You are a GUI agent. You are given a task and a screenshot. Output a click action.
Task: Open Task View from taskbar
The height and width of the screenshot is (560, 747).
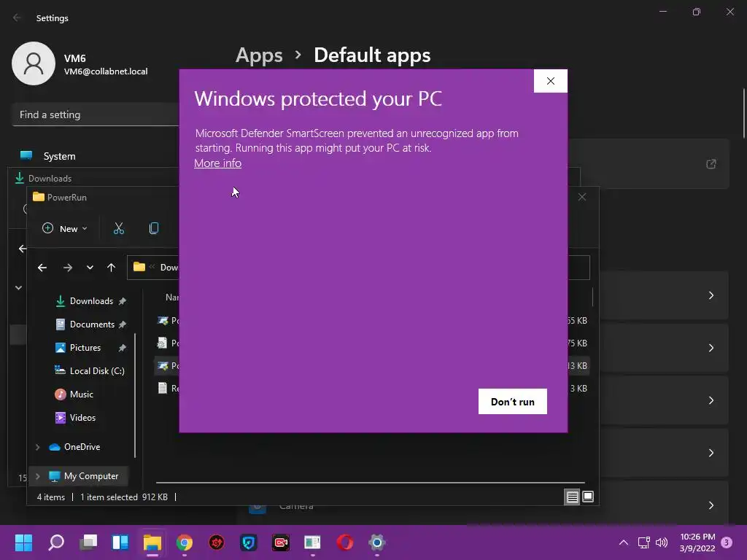coord(88,542)
